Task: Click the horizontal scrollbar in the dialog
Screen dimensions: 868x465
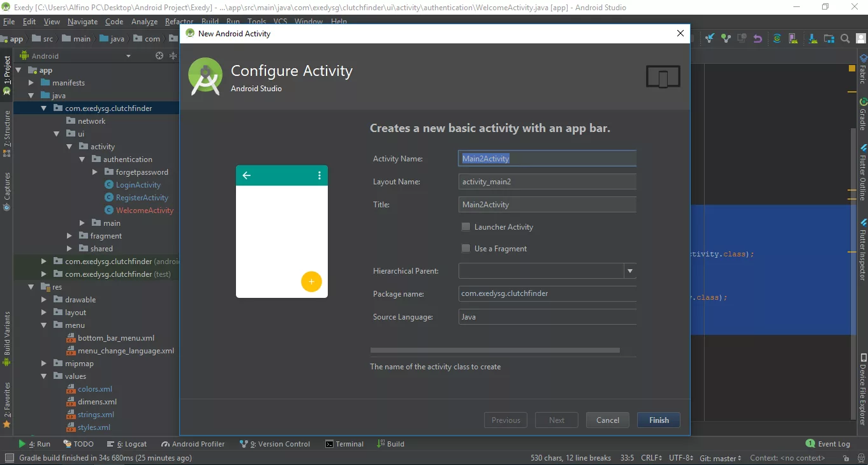Action: point(495,350)
